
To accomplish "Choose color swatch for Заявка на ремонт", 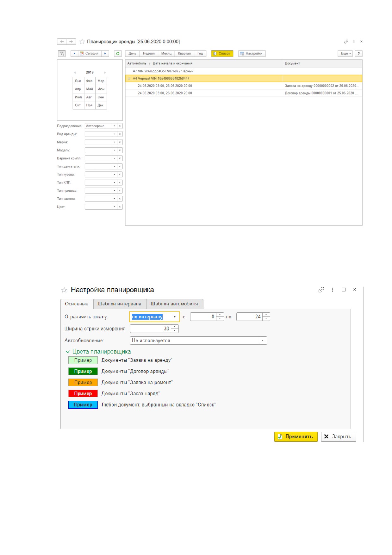I will point(83,382).
